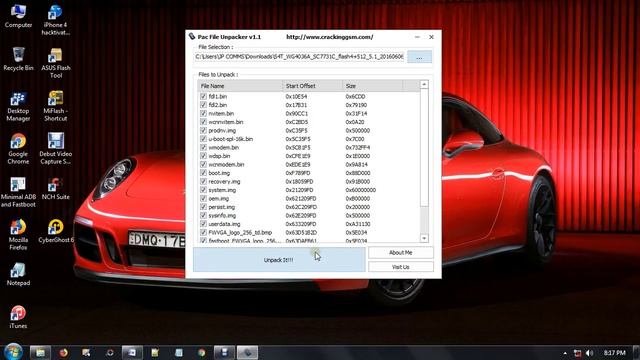Click the wcnnvitem.bin file name
Viewport: 640px width, 360px height.
click(226, 122)
